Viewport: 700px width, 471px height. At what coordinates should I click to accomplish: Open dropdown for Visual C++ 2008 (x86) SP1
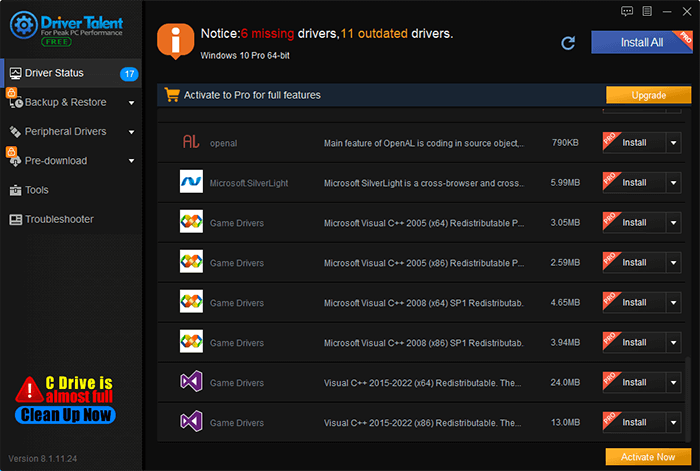click(673, 342)
